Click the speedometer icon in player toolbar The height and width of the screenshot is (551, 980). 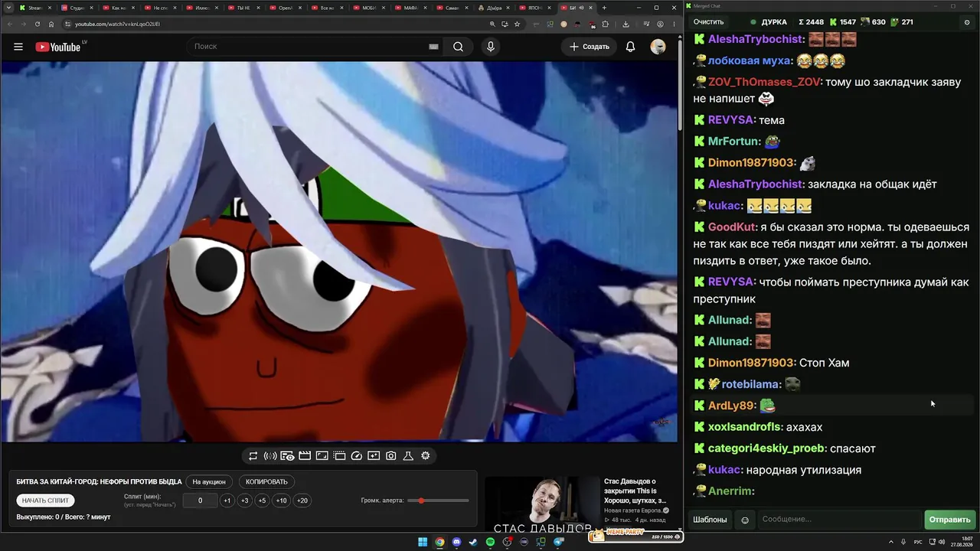[356, 456]
